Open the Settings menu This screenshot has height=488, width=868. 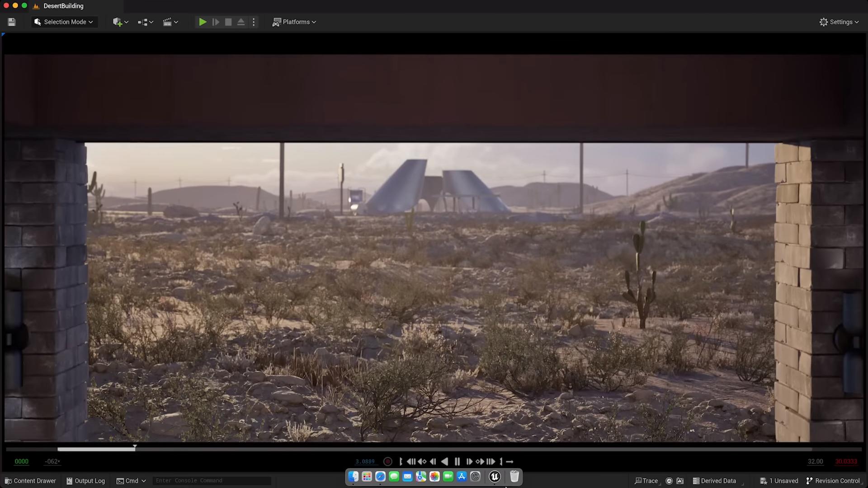coord(839,22)
